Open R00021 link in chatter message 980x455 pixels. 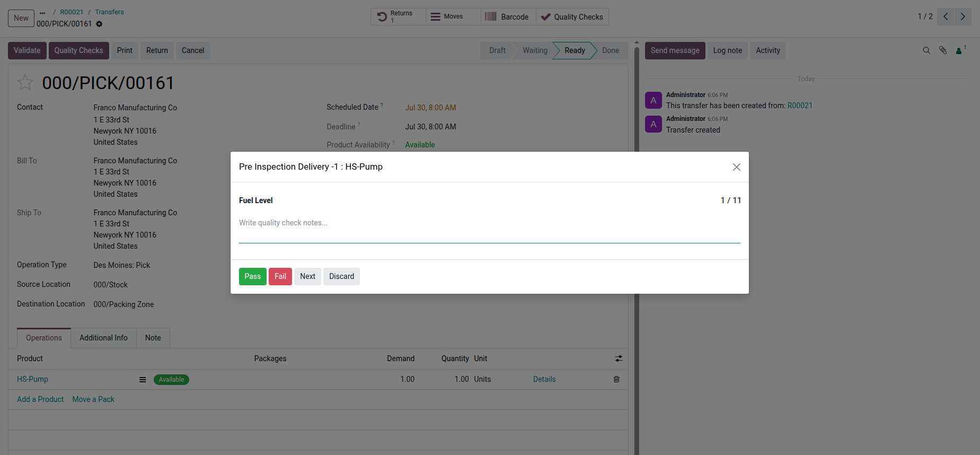click(x=800, y=106)
